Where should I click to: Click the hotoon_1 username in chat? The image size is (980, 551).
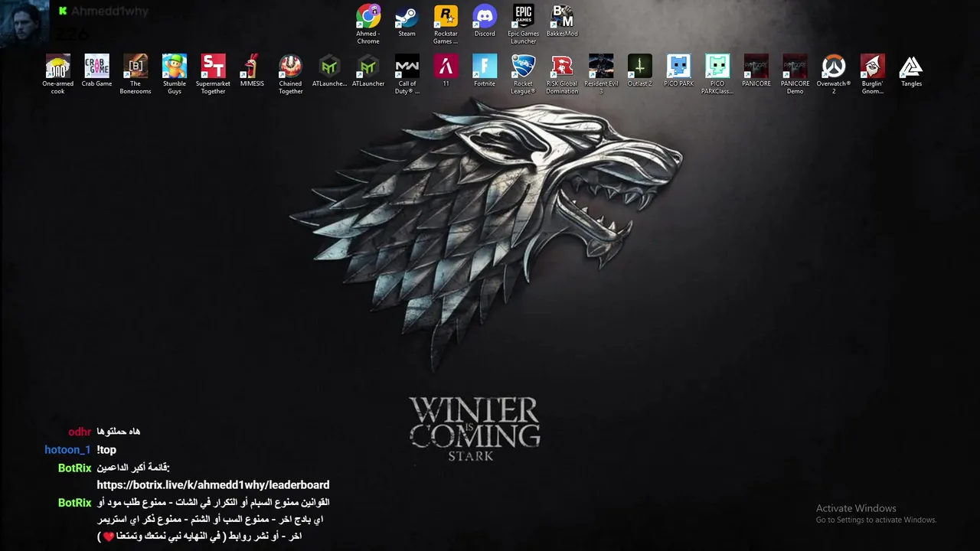pos(67,450)
